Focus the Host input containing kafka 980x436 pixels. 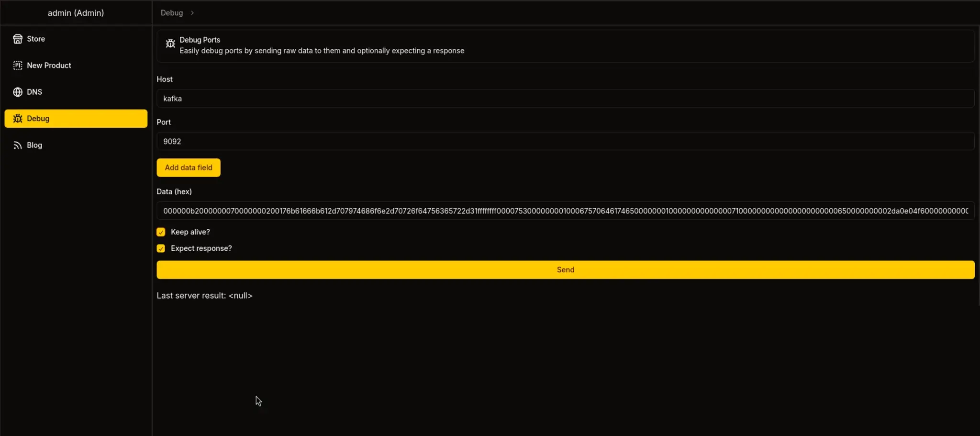(565, 99)
